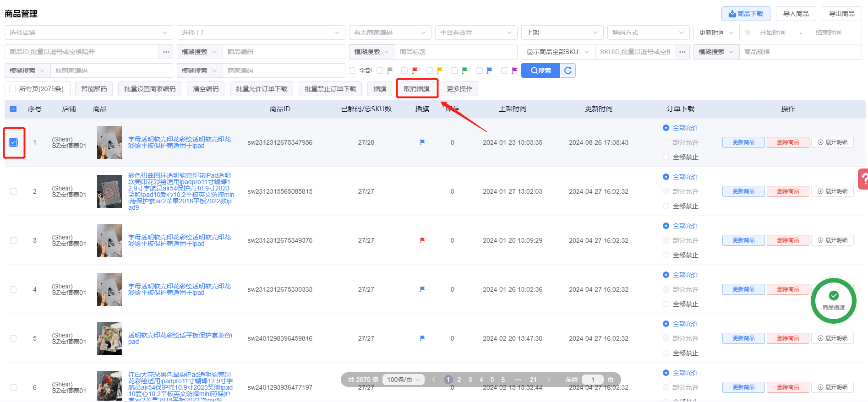Click the red flag filter icon

415,71
